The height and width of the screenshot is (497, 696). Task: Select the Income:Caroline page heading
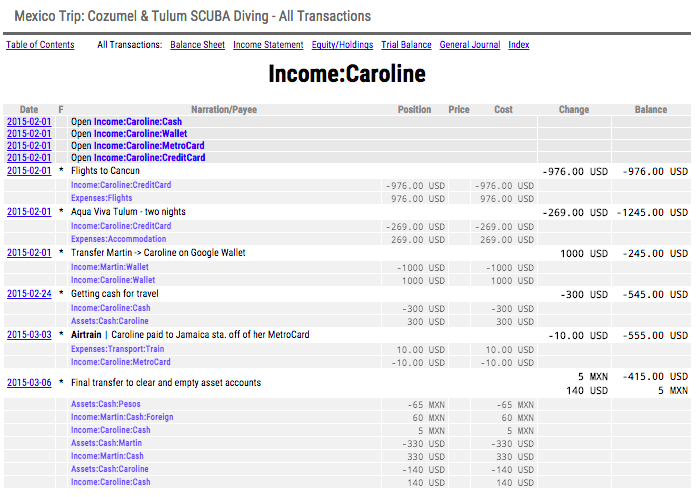pyautogui.click(x=347, y=74)
